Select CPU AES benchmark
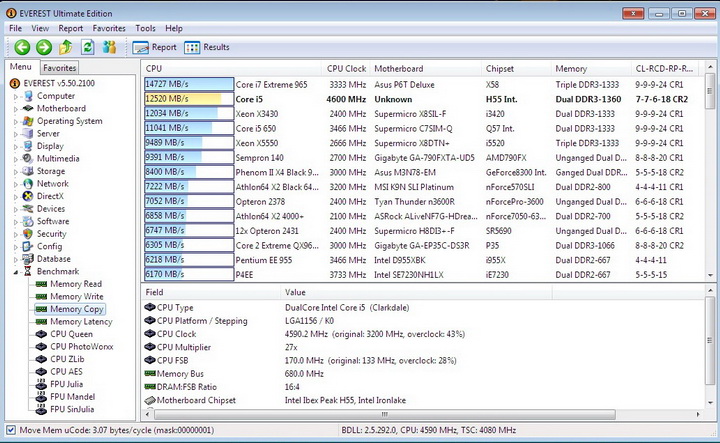Viewport: 720px width, 443px height. 67,371
